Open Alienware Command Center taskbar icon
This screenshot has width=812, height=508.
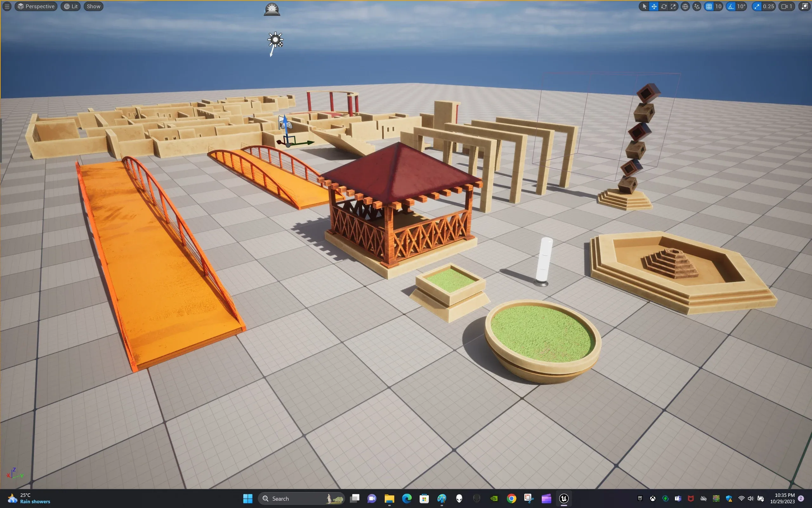459,498
